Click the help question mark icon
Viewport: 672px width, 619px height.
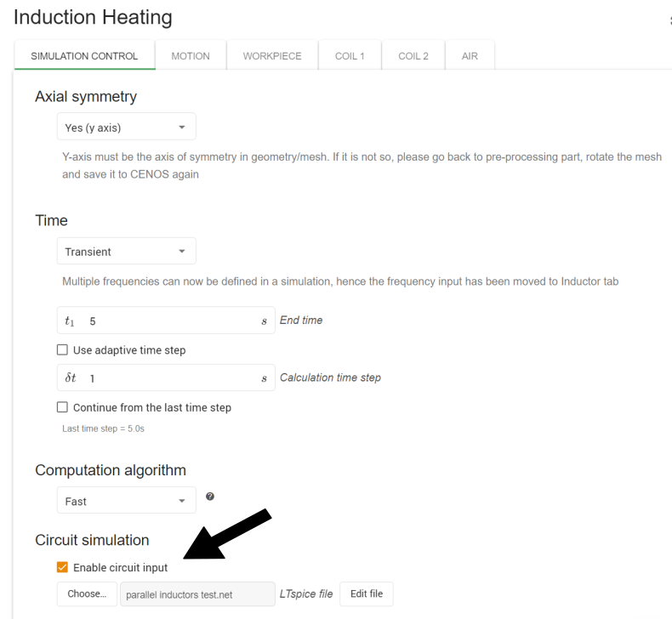tap(210, 497)
